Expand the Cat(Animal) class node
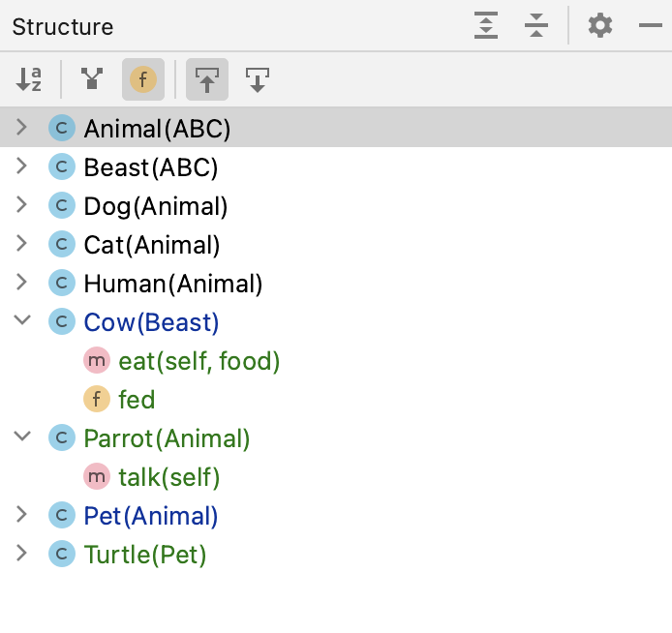 click(x=21, y=243)
